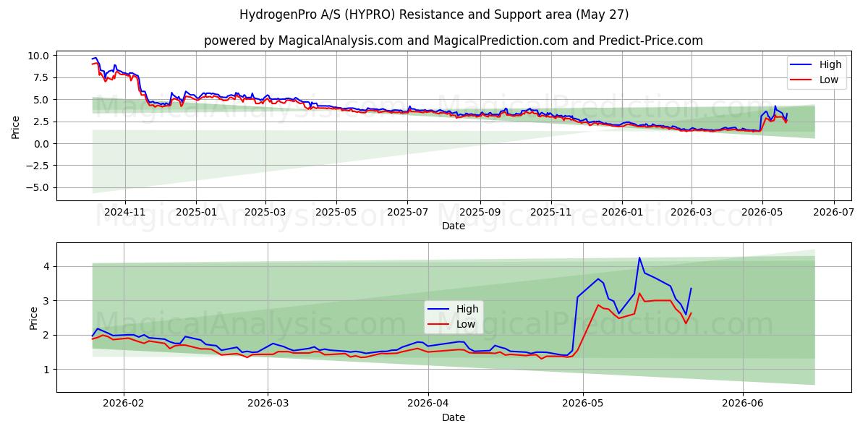Click the 2.5 price tick in top chart
868x434 pixels.
click(42, 122)
